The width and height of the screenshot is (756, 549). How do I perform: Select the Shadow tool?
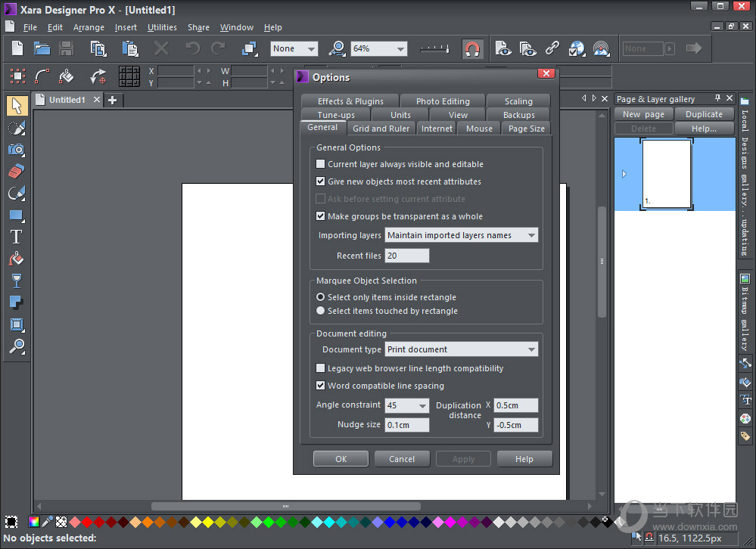click(17, 302)
